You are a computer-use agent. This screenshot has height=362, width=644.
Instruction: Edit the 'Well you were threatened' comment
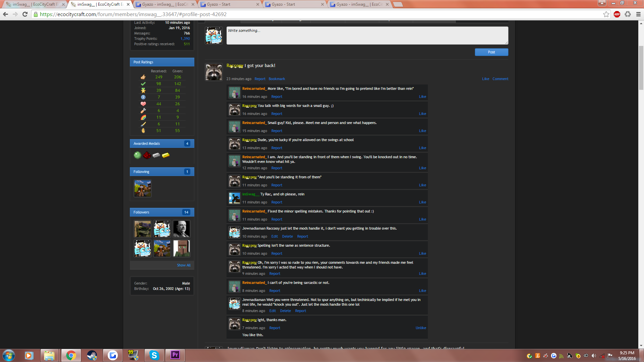pyautogui.click(x=272, y=311)
